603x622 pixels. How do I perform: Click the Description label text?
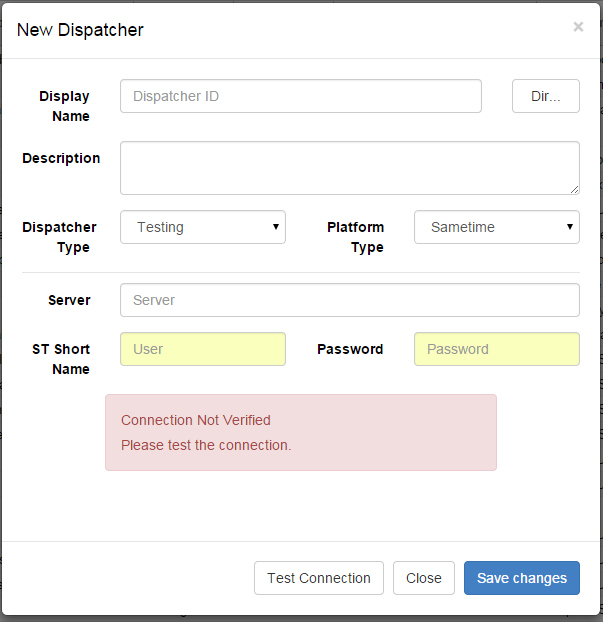tap(61, 158)
